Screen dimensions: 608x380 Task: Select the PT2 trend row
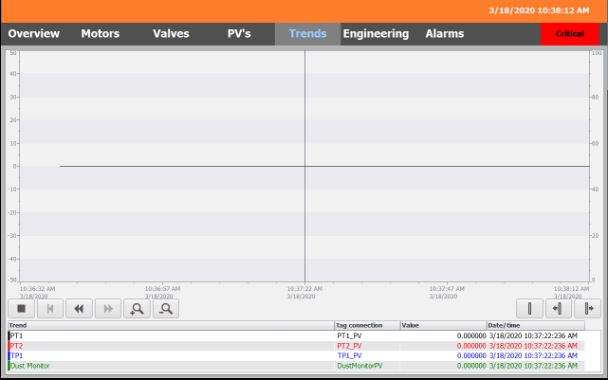click(x=296, y=346)
